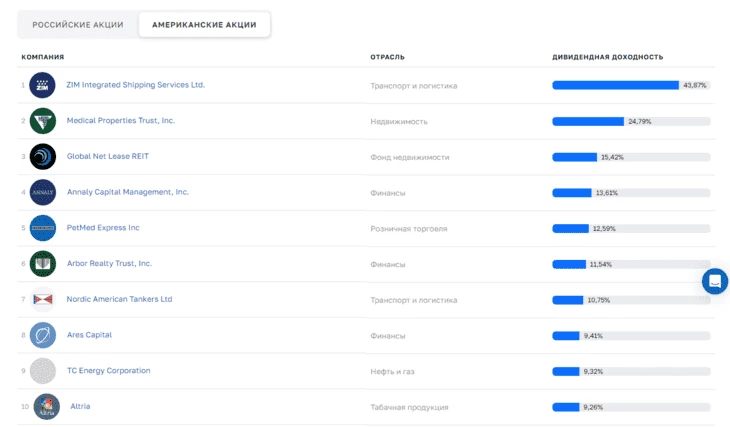Open Nordic American Tankers Ltd link

click(119, 299)
